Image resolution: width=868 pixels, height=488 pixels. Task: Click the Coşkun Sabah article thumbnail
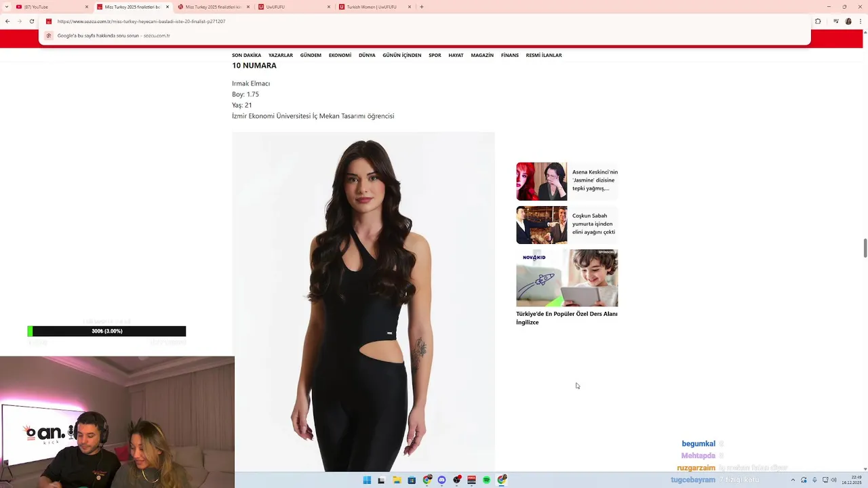541,225
